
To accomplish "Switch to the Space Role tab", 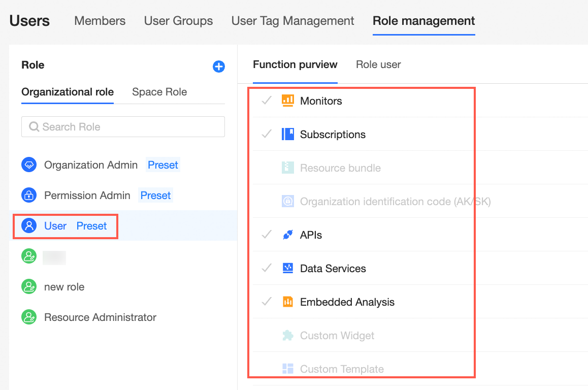I will point(159,92).
